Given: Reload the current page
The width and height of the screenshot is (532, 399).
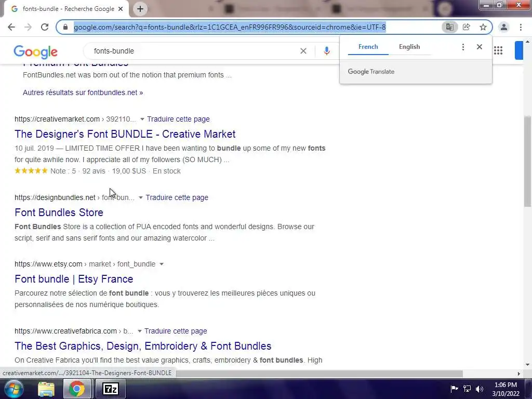Looking at the screenshot, I should pyautogui.click(x=45, y=27).
